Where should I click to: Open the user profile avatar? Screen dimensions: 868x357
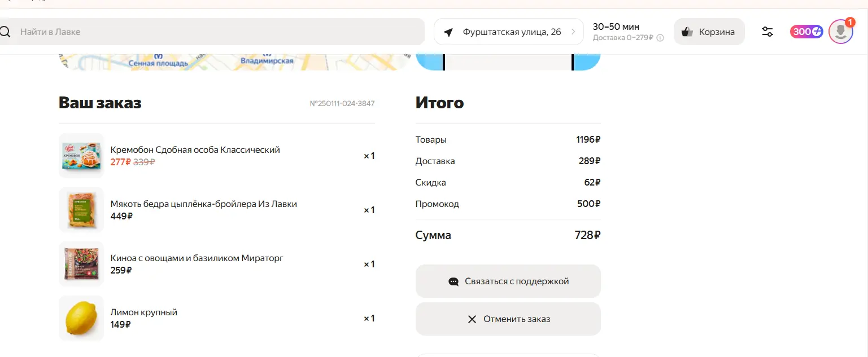tap(840, 32)
